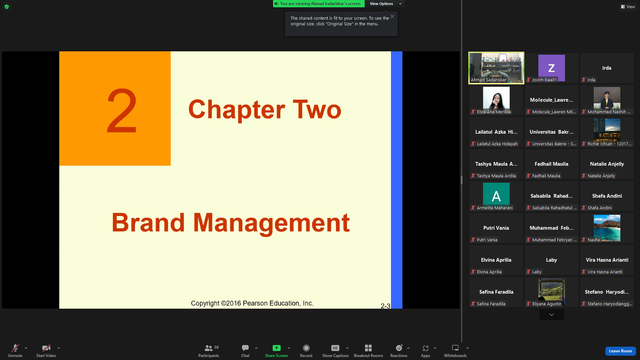
Task: Open the Whiteboards icon
Action: [x=455, y=348]
